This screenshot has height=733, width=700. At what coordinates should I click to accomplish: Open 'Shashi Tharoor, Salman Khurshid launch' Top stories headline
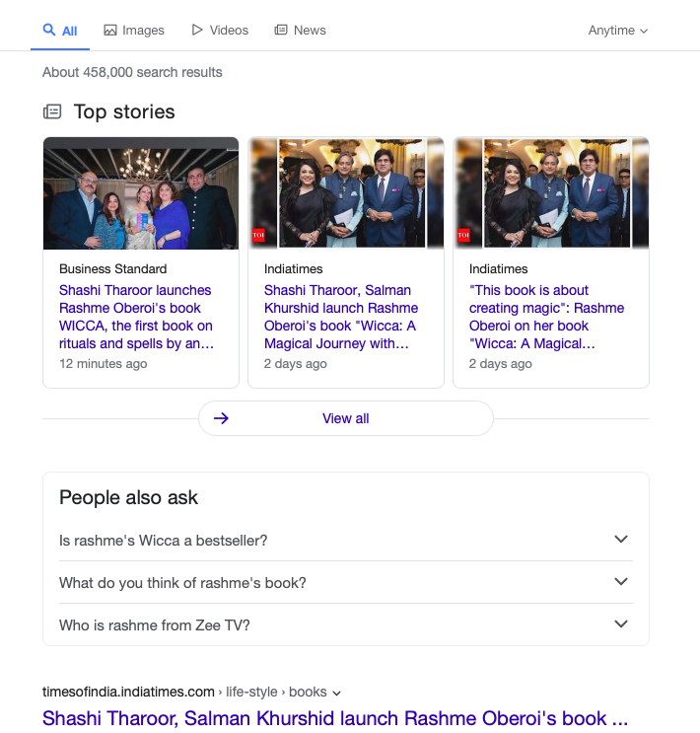click(x=341, y=317)
